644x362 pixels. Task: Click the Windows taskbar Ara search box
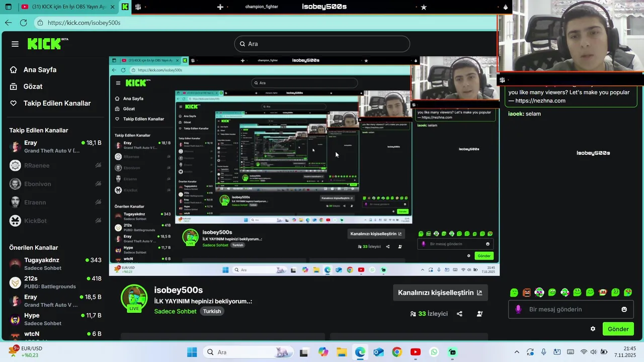[x=248, y=352]
